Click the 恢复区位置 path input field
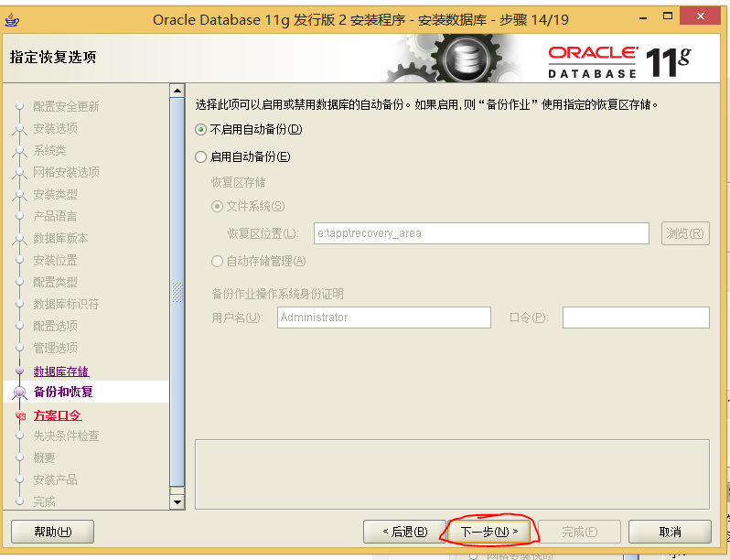This screenshot has width=730, height=560. (x=481, y=233)
